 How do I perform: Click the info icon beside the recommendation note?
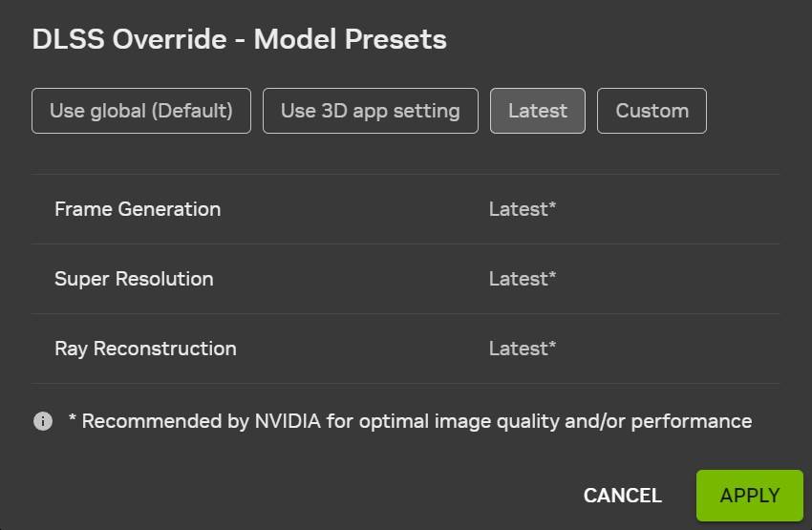click(43, 421)
